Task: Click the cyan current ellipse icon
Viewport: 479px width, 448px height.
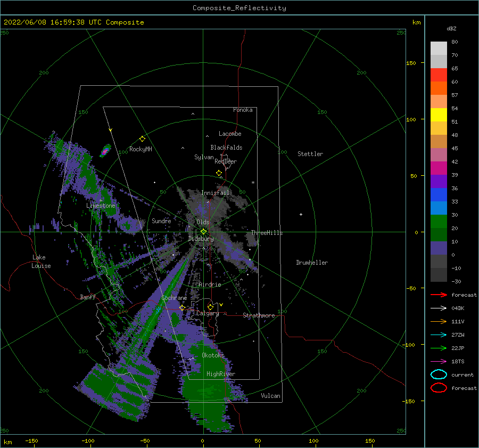Action: click(x=439, y=374)
